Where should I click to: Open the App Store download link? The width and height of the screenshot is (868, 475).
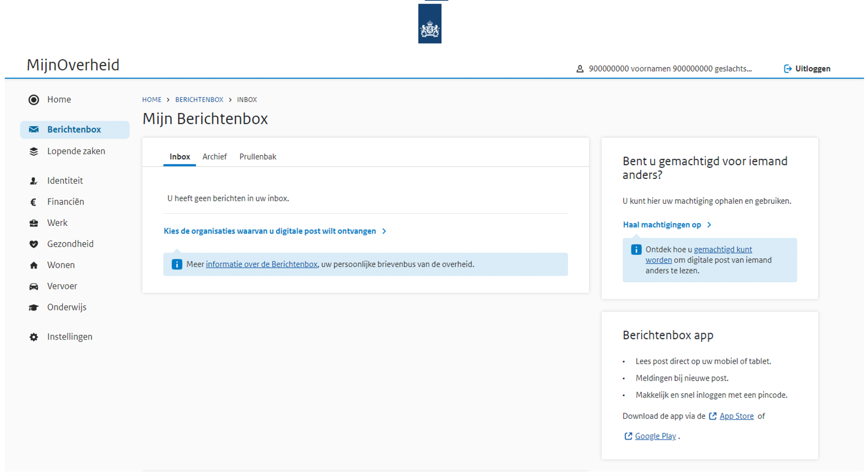(737, 416)
